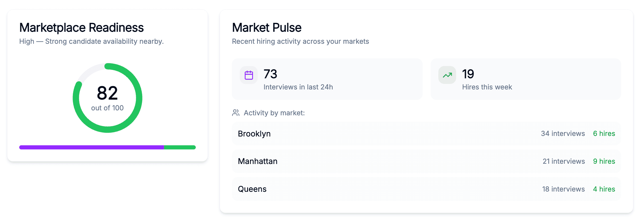Click the circular readiness gauge showing 82
Image resolution: width=644 pixels, height=224 pixels.
click(x=107, y=98)
